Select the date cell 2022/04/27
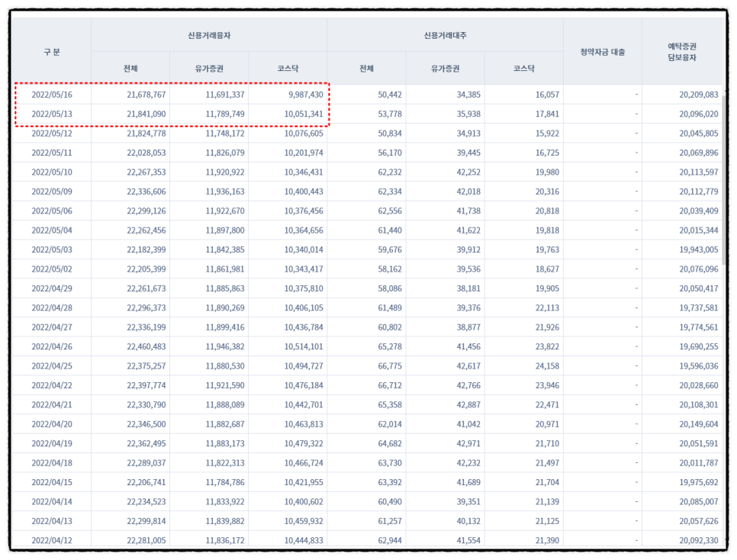737x560 pixels. point(52,327)
